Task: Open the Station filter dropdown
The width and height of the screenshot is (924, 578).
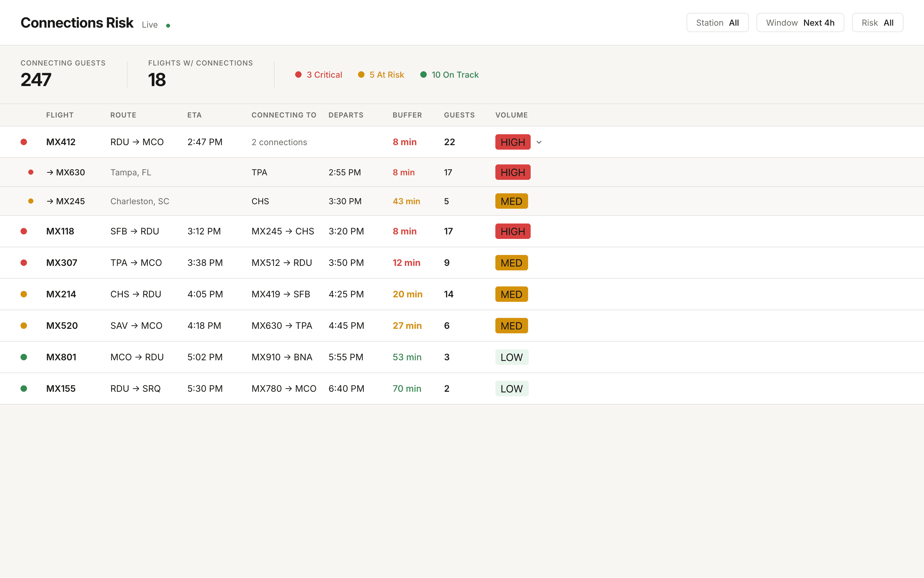Action: click(x=717, y=22)
